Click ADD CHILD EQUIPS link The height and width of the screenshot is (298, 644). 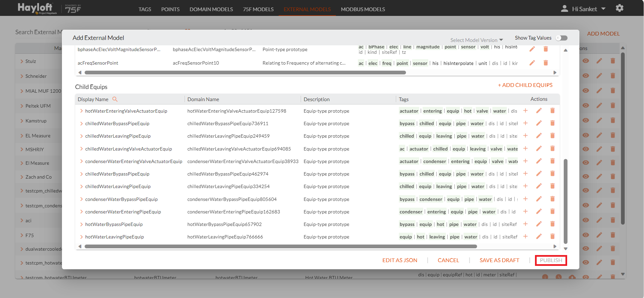click(x=525, y=85)
